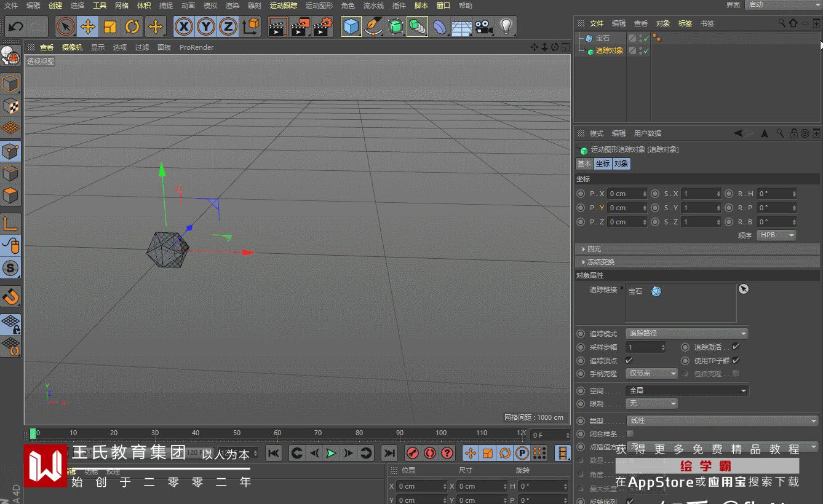
Task: Expand the 冻结变换 section
Action: click(600, 262)
